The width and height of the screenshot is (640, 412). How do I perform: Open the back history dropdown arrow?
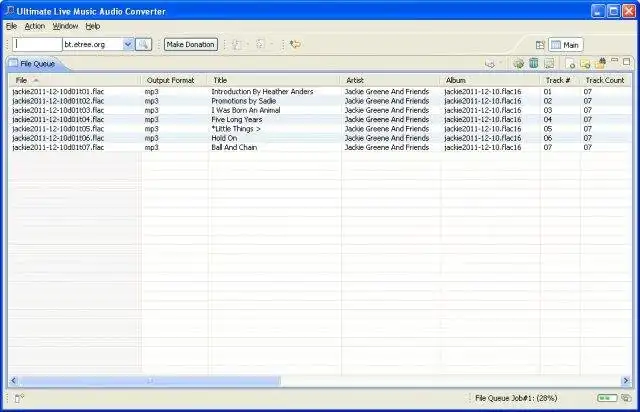point(247,45)
